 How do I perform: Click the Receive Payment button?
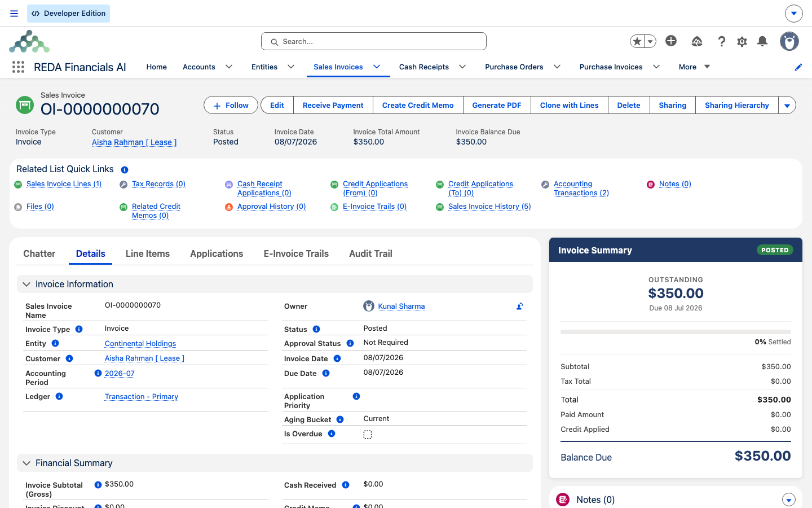(x=333, y=106)
